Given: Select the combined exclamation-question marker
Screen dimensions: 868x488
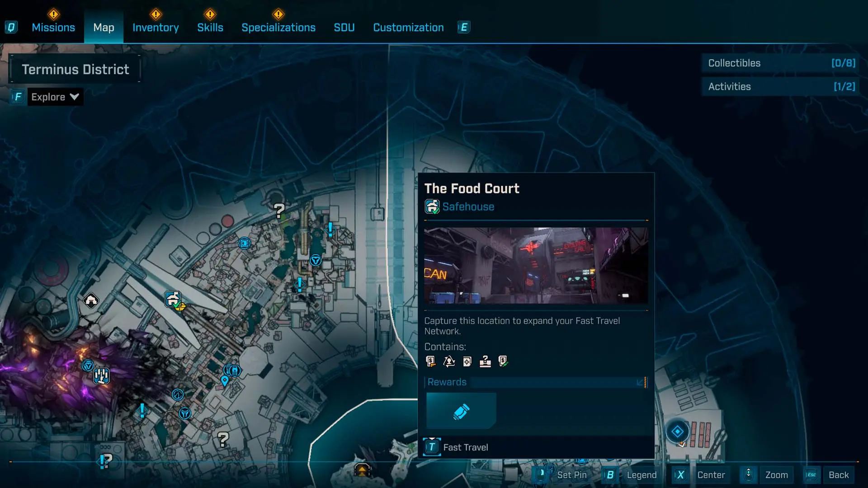Looking at the screenshot, I should click(x=106, y=461).
